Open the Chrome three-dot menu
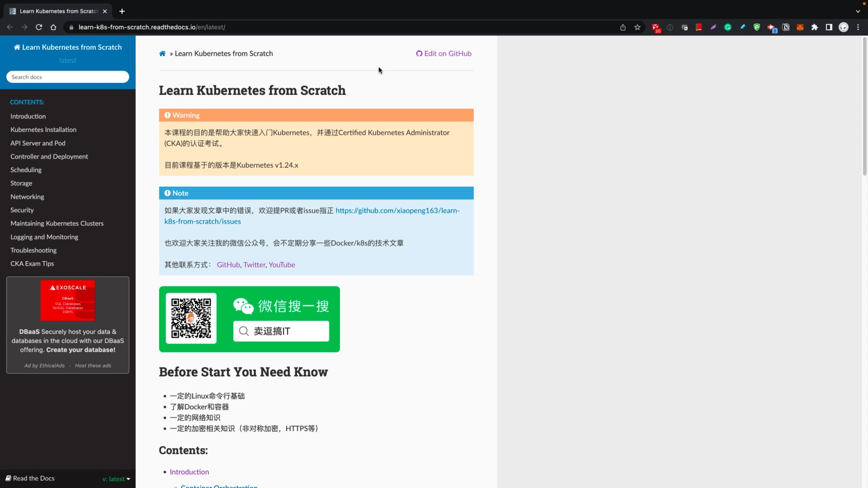The image size is (868, 488). click(858, 27)
